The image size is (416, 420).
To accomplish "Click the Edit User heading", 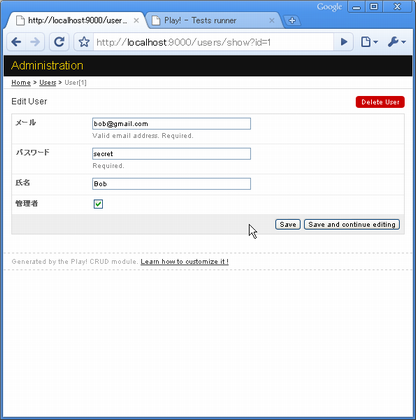I will point(29,101).
